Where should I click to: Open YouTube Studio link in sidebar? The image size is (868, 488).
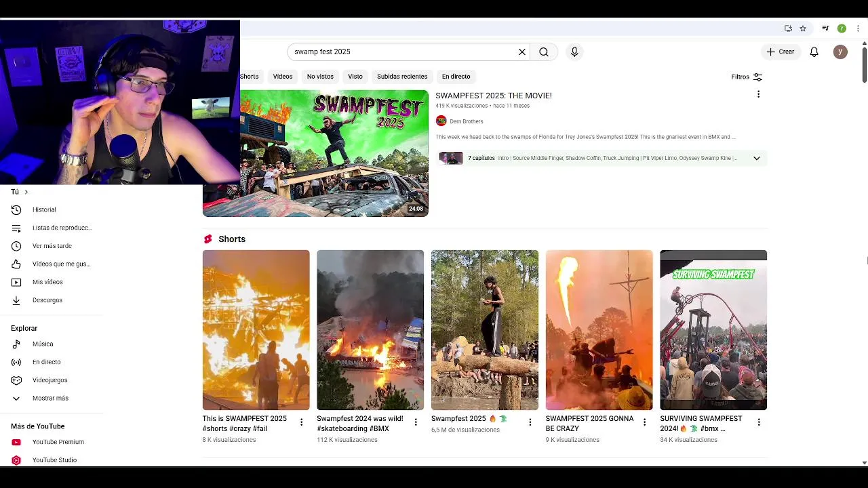(x=54, y=460)
